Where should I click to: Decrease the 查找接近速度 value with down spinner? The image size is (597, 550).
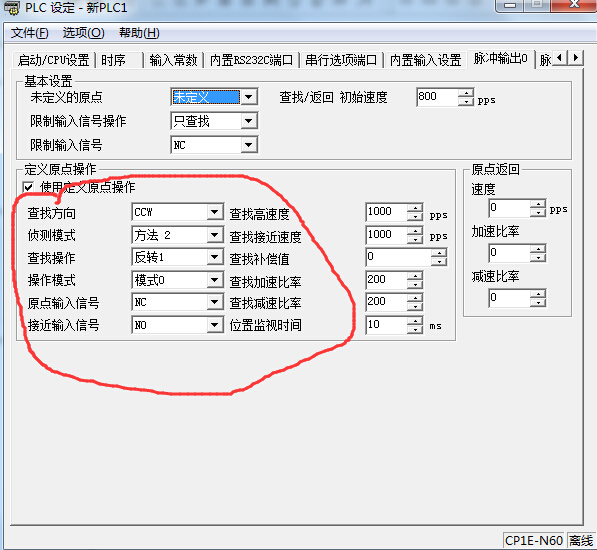(415, 239)
